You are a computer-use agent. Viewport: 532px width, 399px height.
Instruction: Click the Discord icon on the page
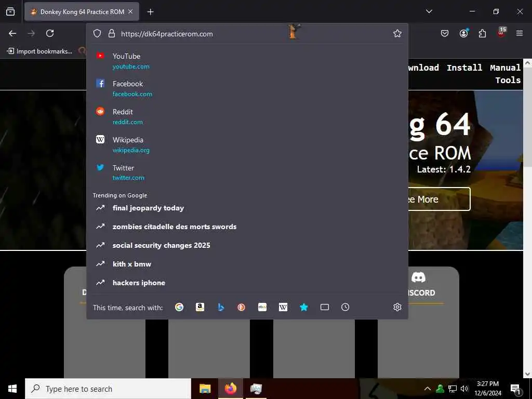coord(418,277)
